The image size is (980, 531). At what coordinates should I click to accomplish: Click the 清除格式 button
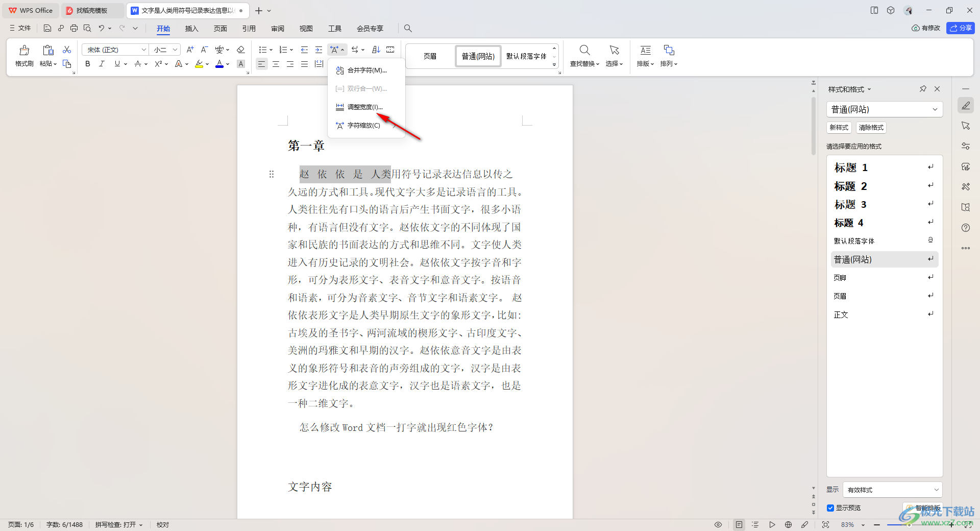point(871,128)
